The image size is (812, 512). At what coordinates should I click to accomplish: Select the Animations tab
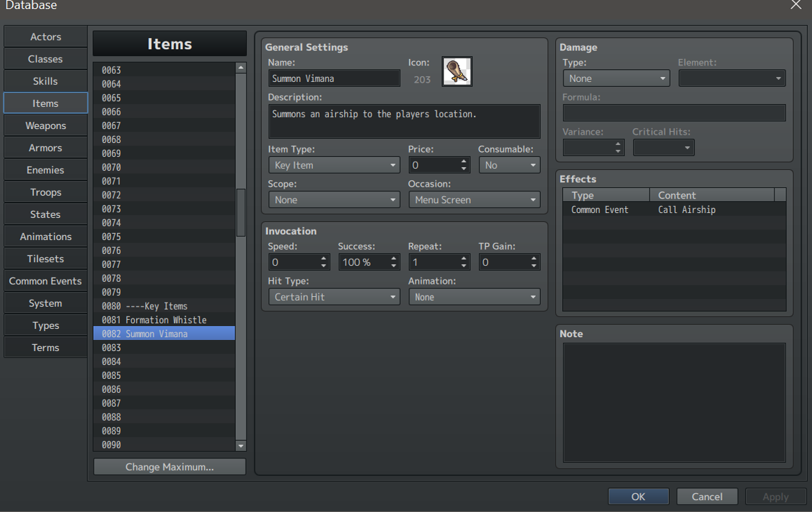pos(46,237)
